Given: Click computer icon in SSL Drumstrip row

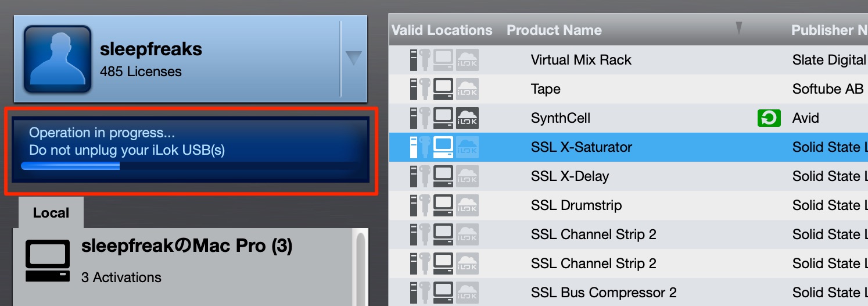Looking at the screenshot, I should (x=444, y=205).
